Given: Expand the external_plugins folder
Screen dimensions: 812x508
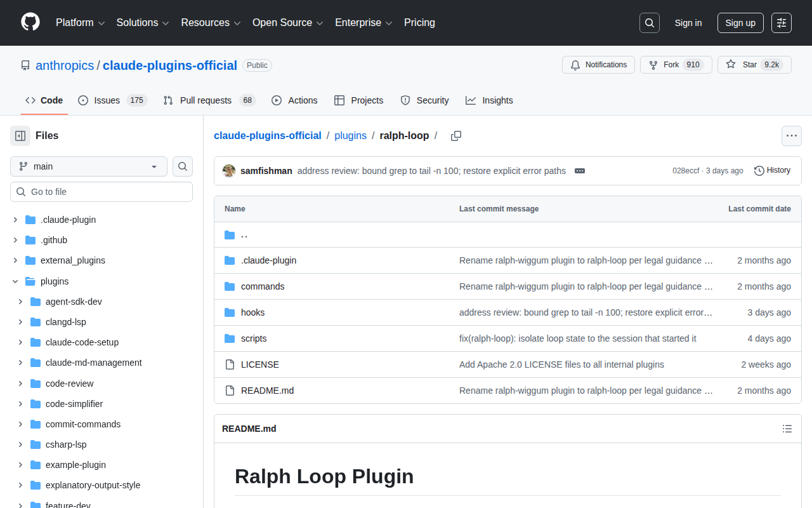Looking at the screenshot, I should [x=15, y=260].
